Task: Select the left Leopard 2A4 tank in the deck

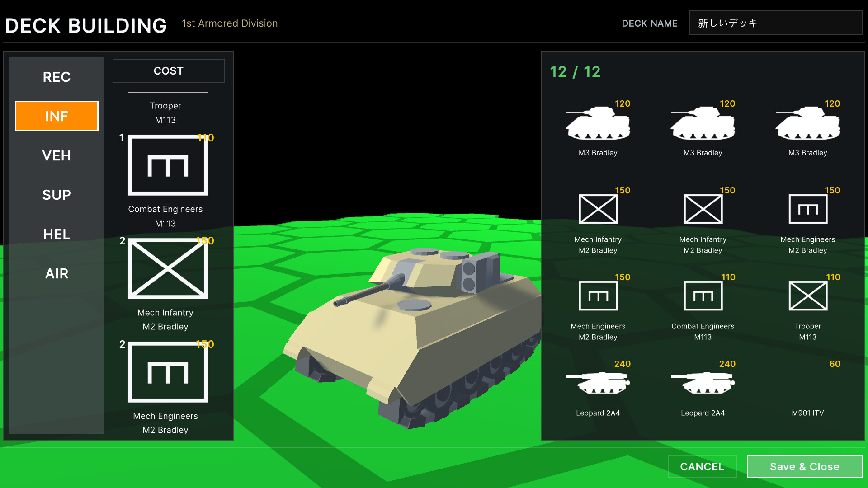Action: point(598,383)
